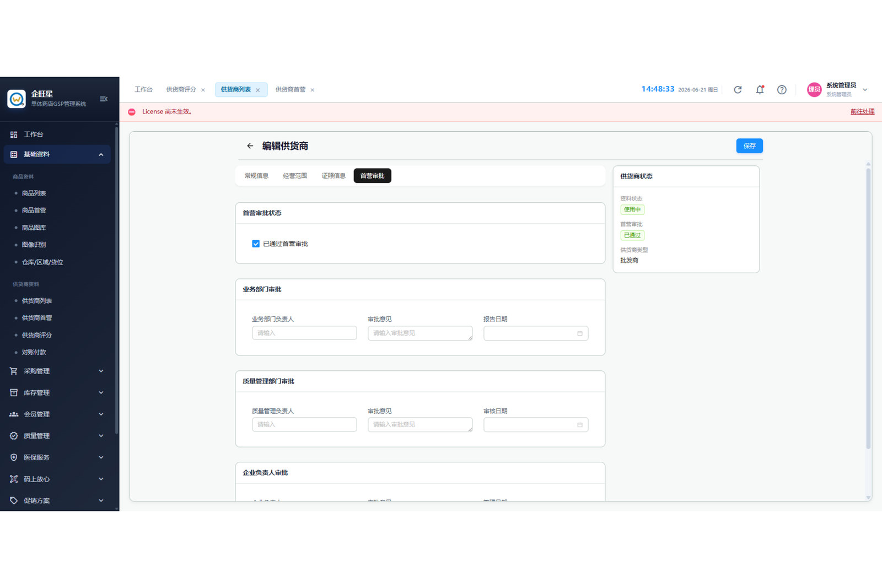Close the 供货商首营 tab
Image resolution: width=882 pixels, height=588 pixels.
[x=313, y=90]
